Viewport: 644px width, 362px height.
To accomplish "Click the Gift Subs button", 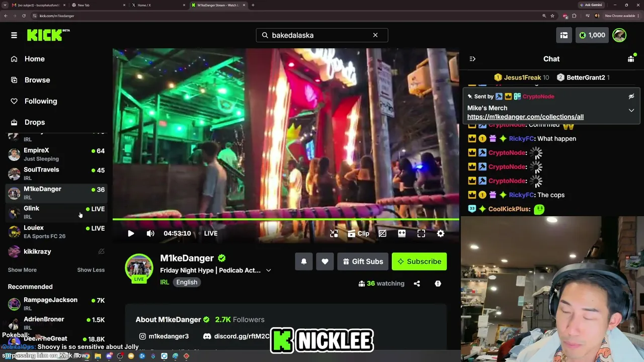I will click(x=363, y=261).
